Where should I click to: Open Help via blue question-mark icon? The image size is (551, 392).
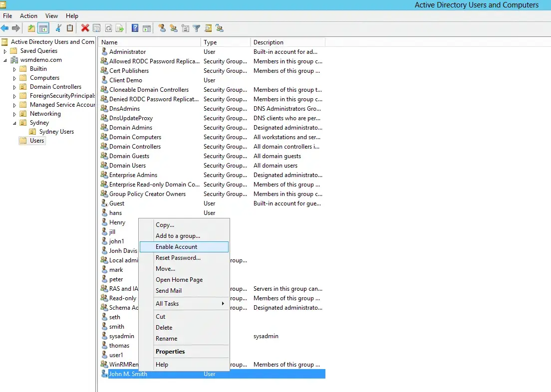point(135,28)
